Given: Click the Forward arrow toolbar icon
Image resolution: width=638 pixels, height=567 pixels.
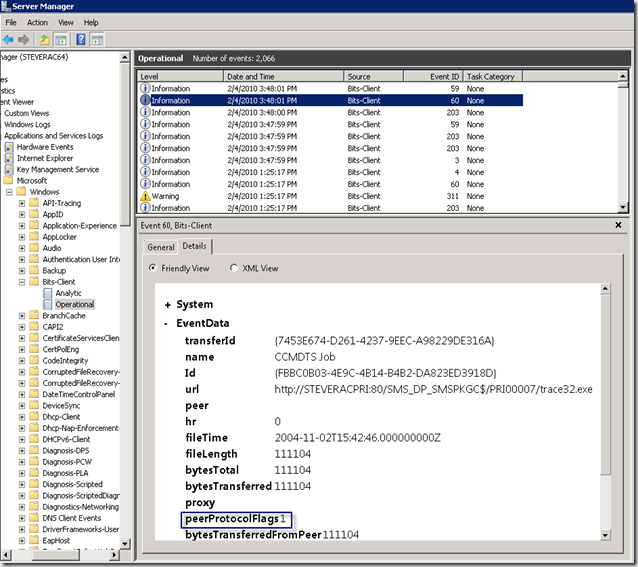Looking at the screenshot, I should point(22,39).
